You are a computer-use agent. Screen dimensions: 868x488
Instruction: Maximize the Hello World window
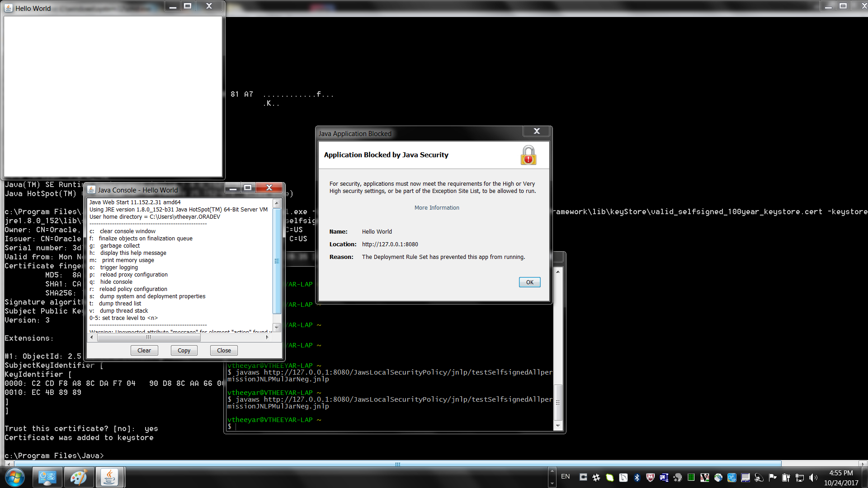pos(188,6)
